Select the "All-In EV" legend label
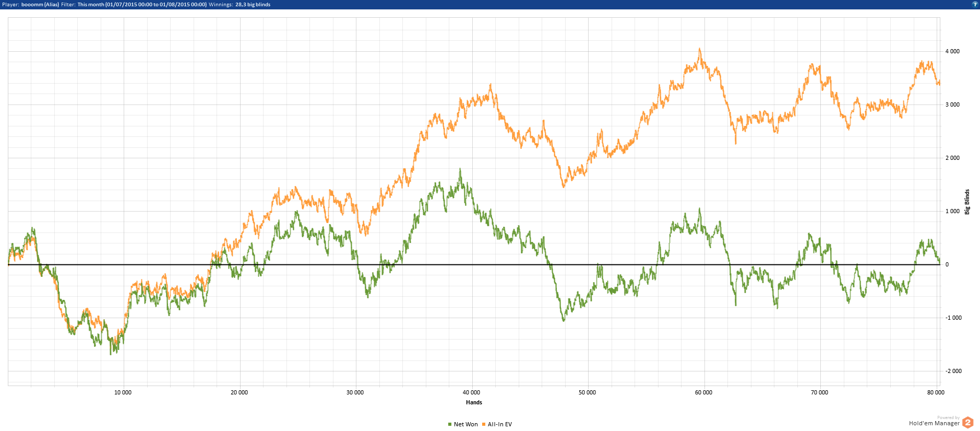 coord(500,424)
